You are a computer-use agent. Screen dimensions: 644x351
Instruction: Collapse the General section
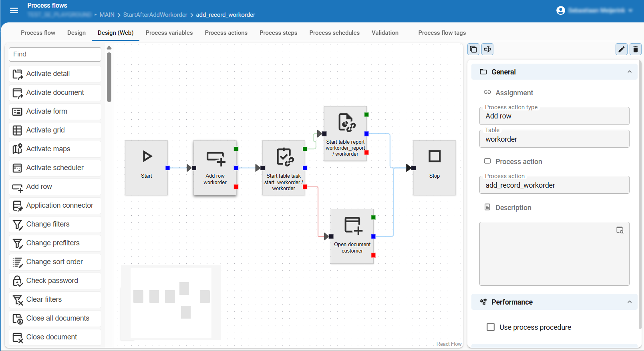(629, 72)
